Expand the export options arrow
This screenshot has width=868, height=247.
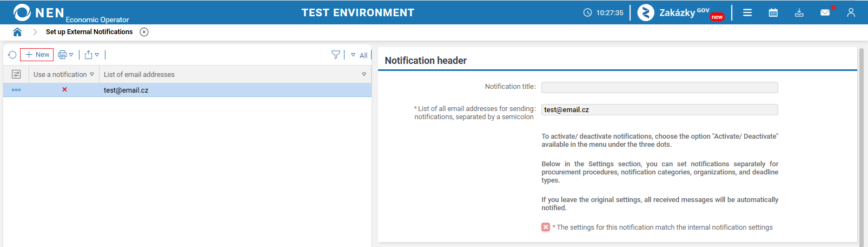click(x=97, y=55)
